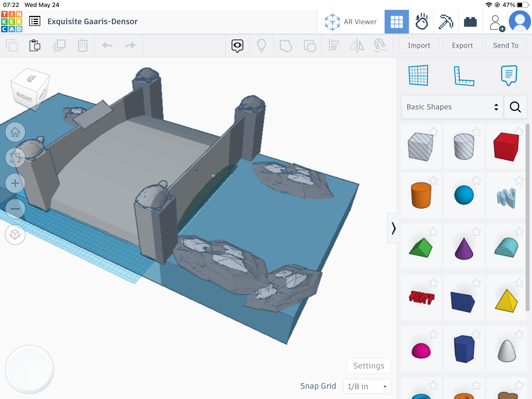The width and height of the screenshot is (532, 399).
Task: Open the Snap Grid 1/8 in dropdown
Action: (367, 386)
